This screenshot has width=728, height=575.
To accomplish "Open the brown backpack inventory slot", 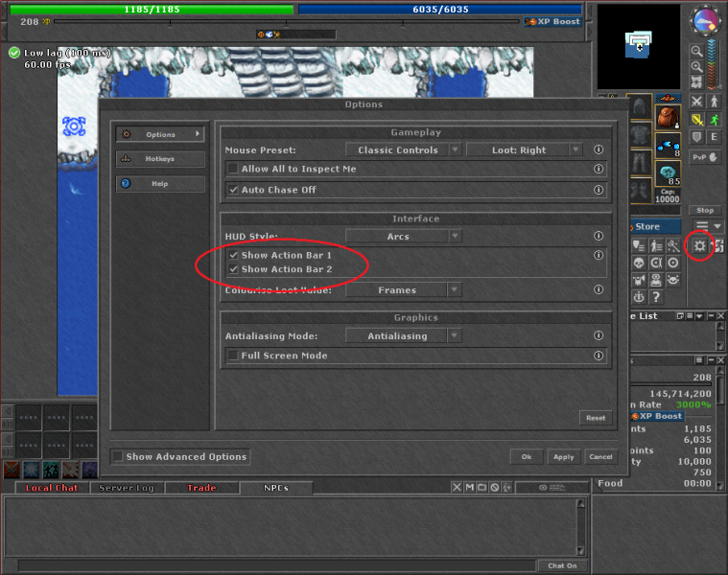I will (668, 118).
